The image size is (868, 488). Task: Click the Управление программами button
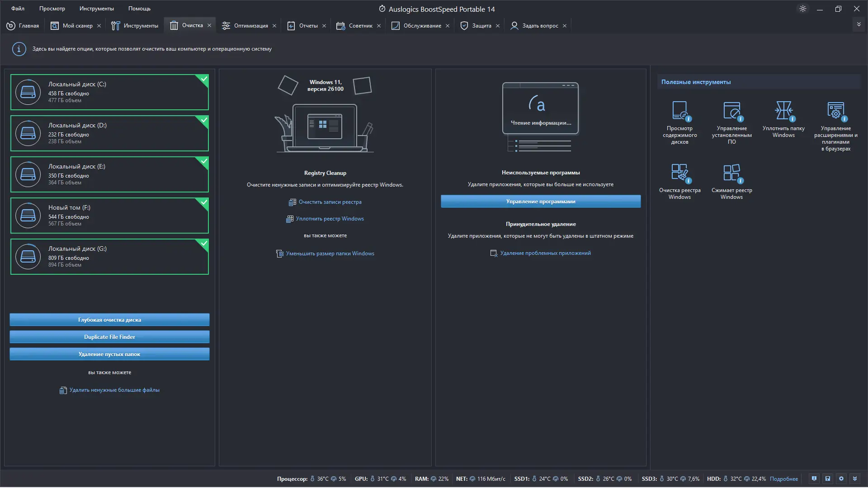[541, 202]
